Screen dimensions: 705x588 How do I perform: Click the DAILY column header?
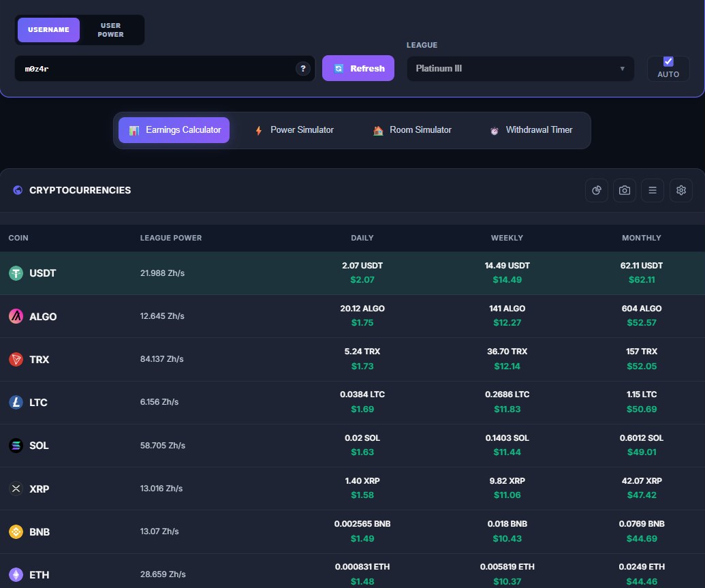pos(362,238)
